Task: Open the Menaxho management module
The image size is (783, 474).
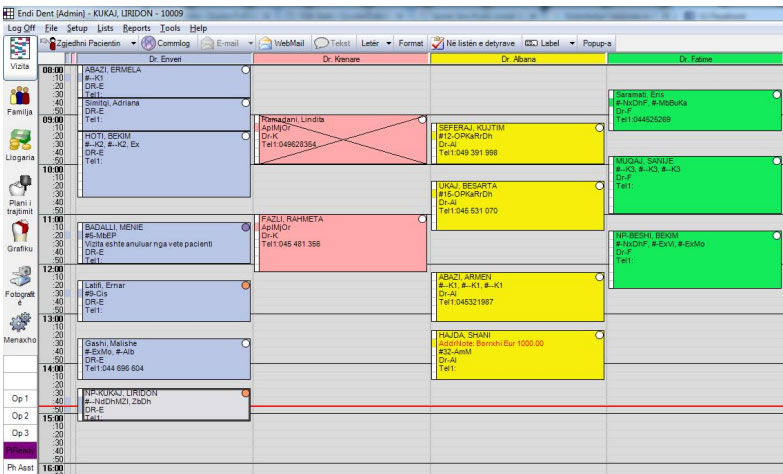Action: (x=20, y=328)
